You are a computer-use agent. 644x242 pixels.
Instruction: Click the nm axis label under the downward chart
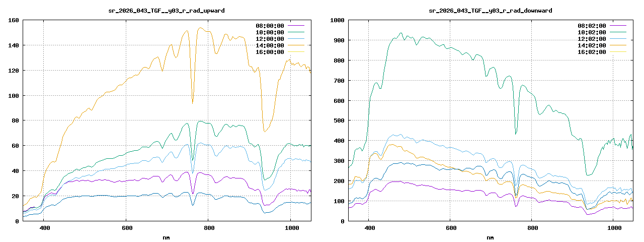490,237
